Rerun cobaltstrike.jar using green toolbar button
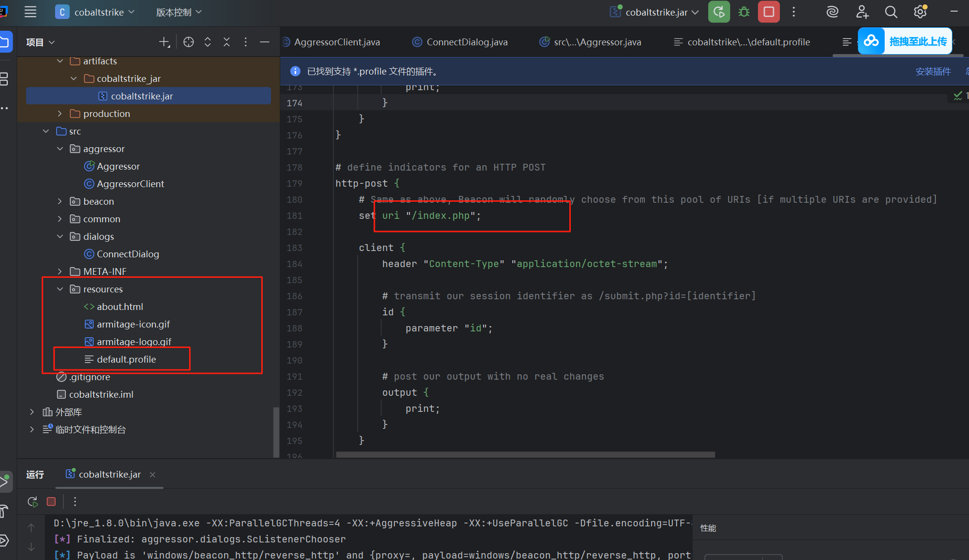The height and width of the screenshot is (560, 969). 719,12
